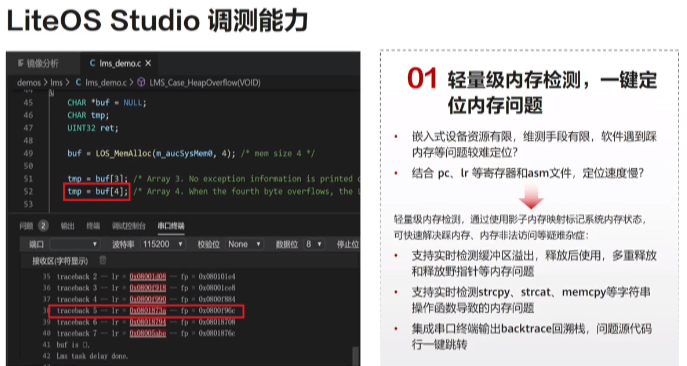Viewport: 687px width, 366px height.
Task: Jump to address 0x08018794 in traceback 6
Action: 148,322
